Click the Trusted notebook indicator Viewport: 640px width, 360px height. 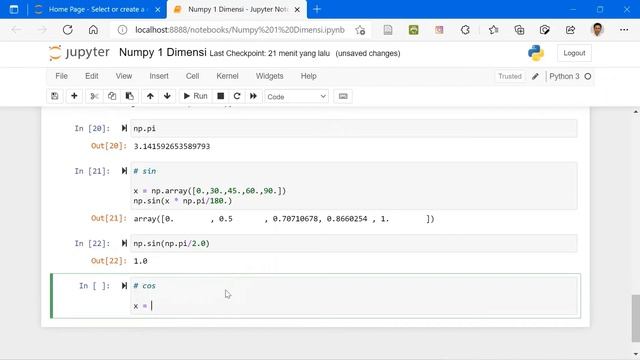pyautogui.click(x=510, y=76)
